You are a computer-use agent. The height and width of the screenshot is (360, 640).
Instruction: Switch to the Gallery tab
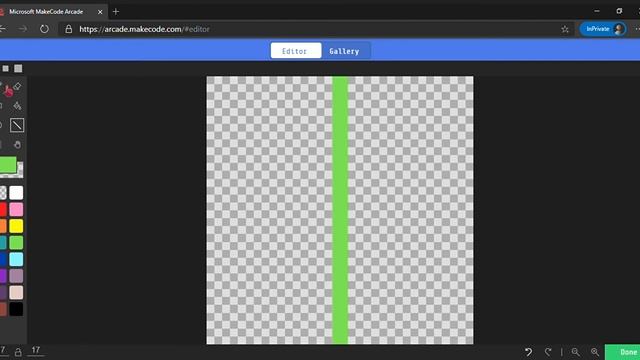[x=344, y=51]
